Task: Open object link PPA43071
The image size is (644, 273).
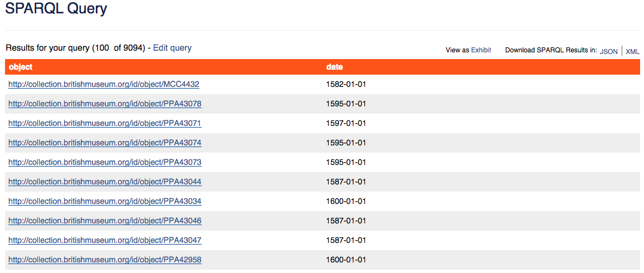Action: 105,123
